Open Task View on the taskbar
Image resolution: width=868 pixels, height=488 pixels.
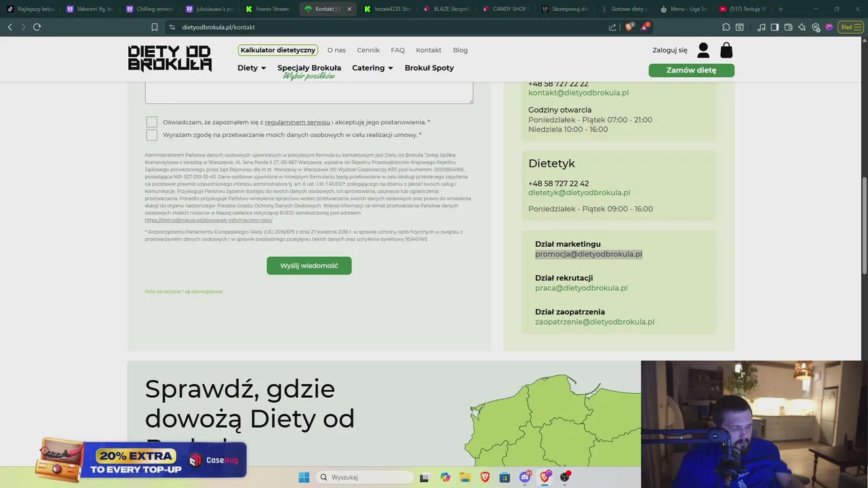[x=425, y=477]
